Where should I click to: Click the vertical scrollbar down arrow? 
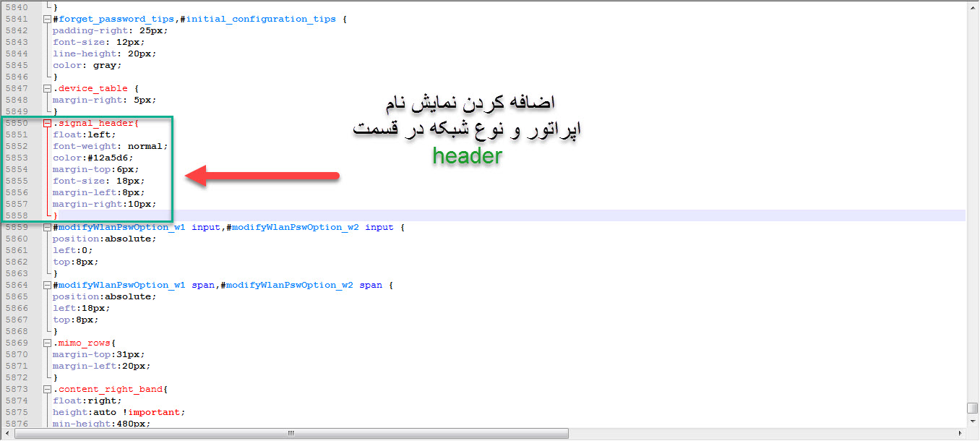point(973,421)
